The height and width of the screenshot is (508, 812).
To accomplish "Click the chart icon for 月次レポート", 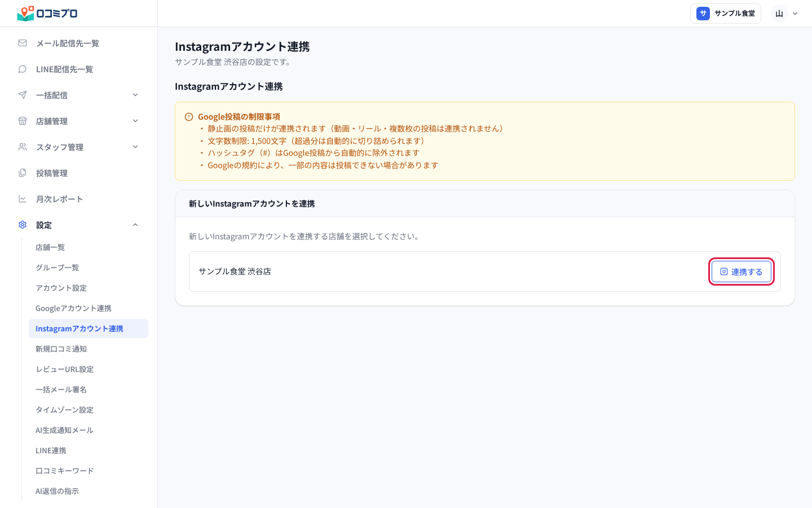I will click(x=23, y=199).
